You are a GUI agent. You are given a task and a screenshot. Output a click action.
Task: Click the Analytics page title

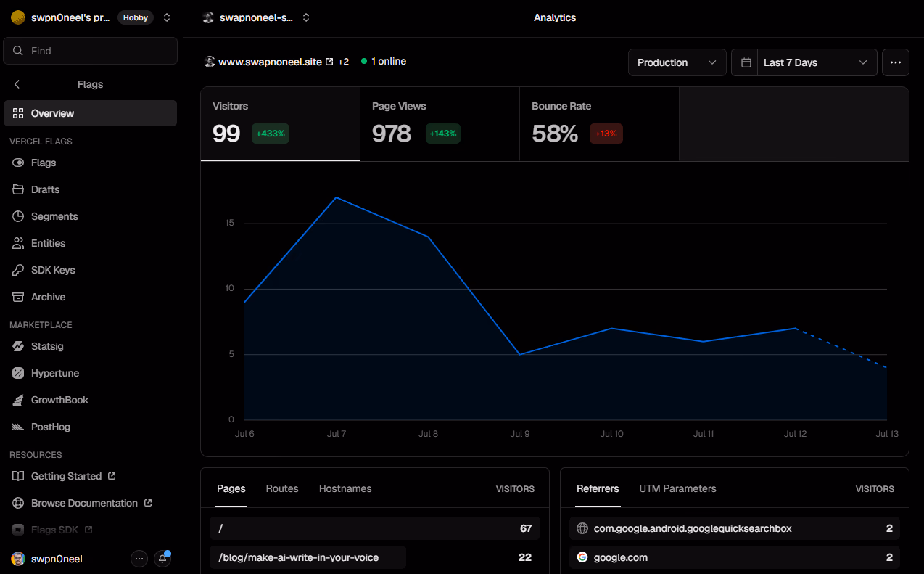click(555, 17)
